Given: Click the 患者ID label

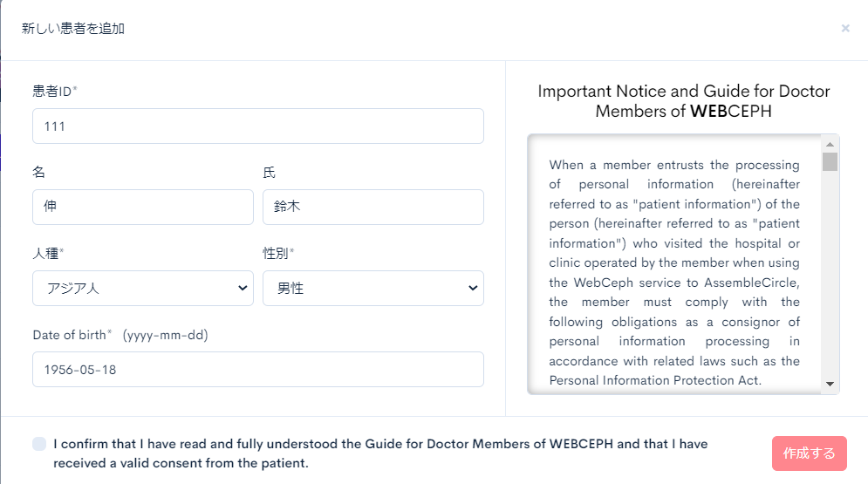Looking at the screenshot, I should (x=54, y=92).
